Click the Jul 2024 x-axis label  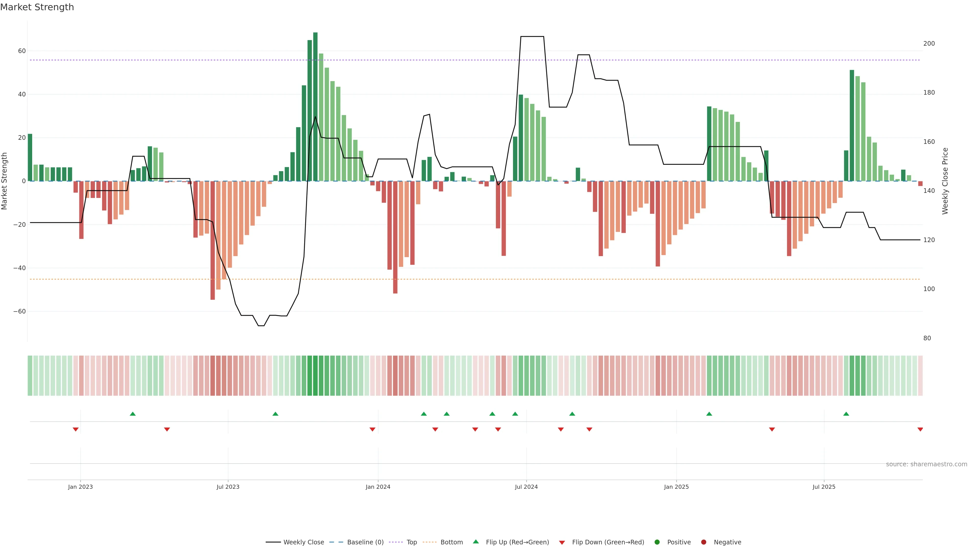526,487
